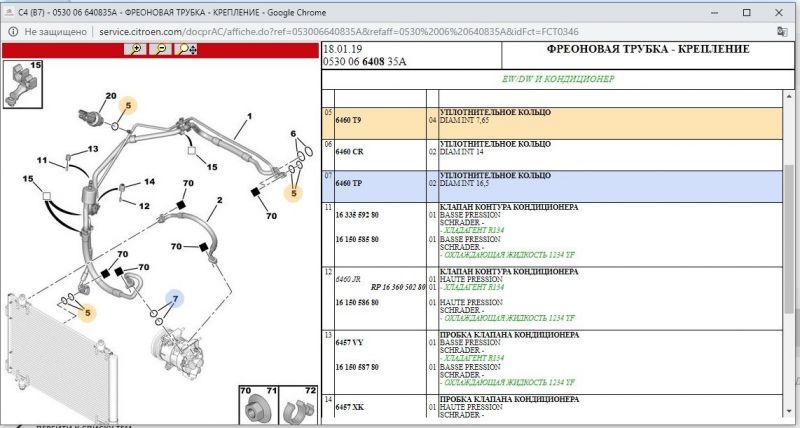Click the zoom out magnifier icon
Screen dimensions: 800x428
[x=159, y=49]
